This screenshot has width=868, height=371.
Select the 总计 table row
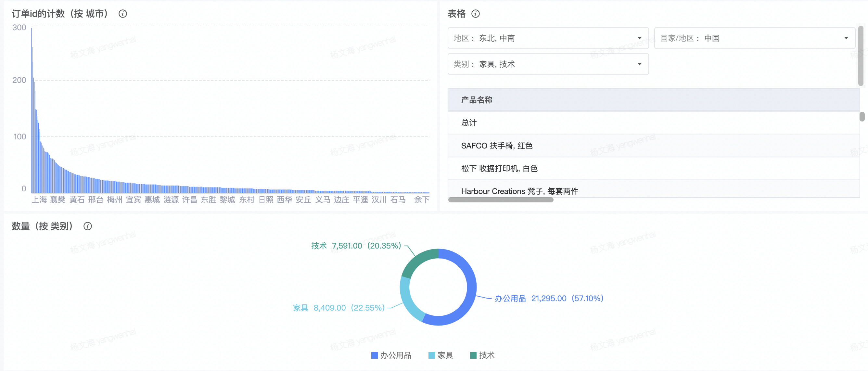469,123
